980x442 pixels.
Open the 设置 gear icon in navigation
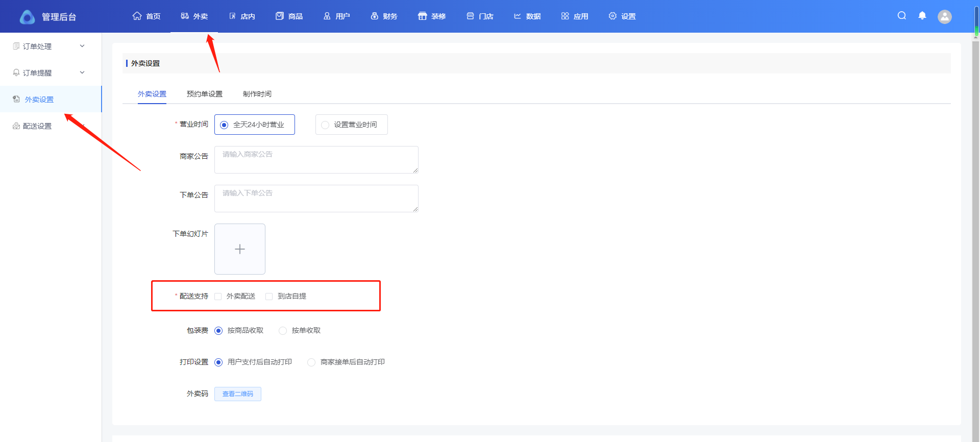[x=612, y=16]
